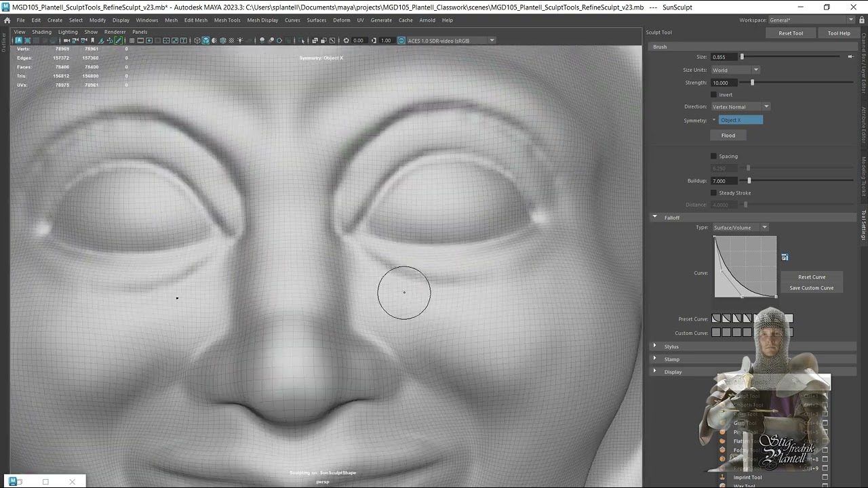The height and width of the screenshot is (488, 868).
Task: Open the Symmetry Object X dropdown
Action: [x=741, y=120]
